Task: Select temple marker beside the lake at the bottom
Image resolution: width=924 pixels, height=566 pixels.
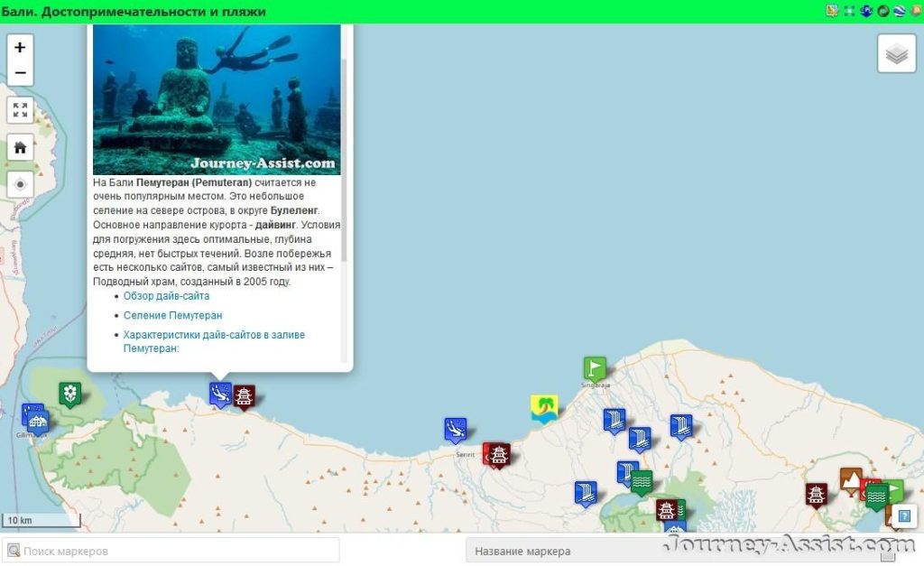Action: coord(667,511)
